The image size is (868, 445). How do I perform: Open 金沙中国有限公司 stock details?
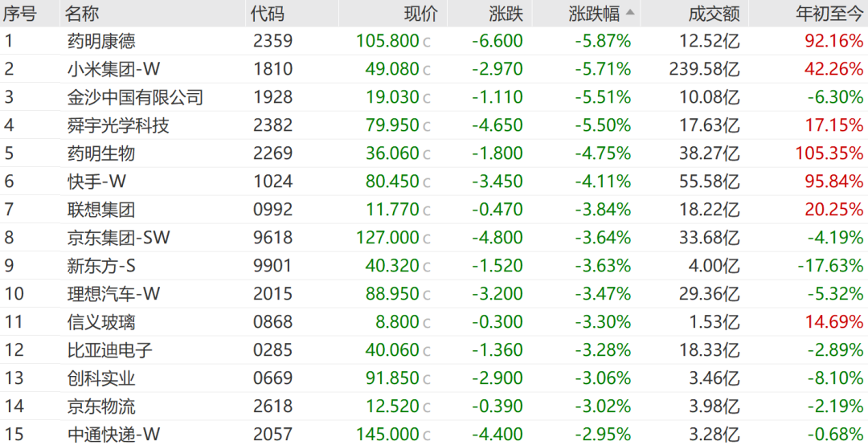coord(135,97)
